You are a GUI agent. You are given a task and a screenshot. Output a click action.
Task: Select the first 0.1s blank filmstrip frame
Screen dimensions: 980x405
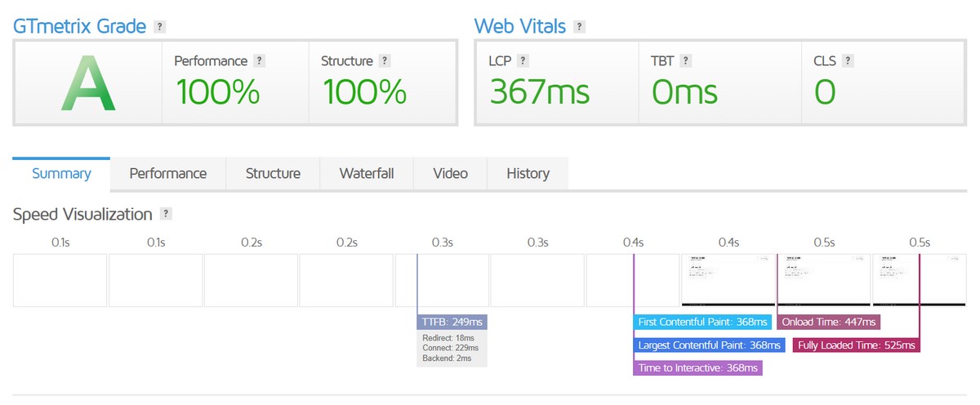click(60, 280)
